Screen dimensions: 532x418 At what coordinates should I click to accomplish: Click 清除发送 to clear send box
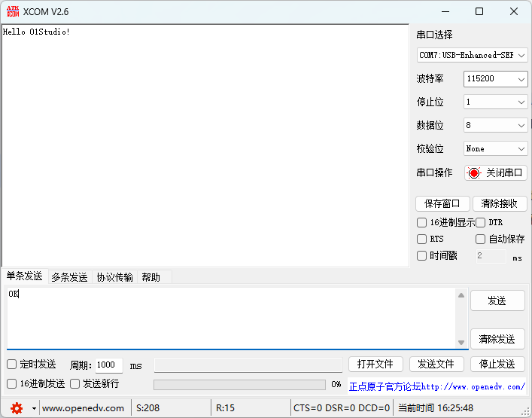coord(497,339)
